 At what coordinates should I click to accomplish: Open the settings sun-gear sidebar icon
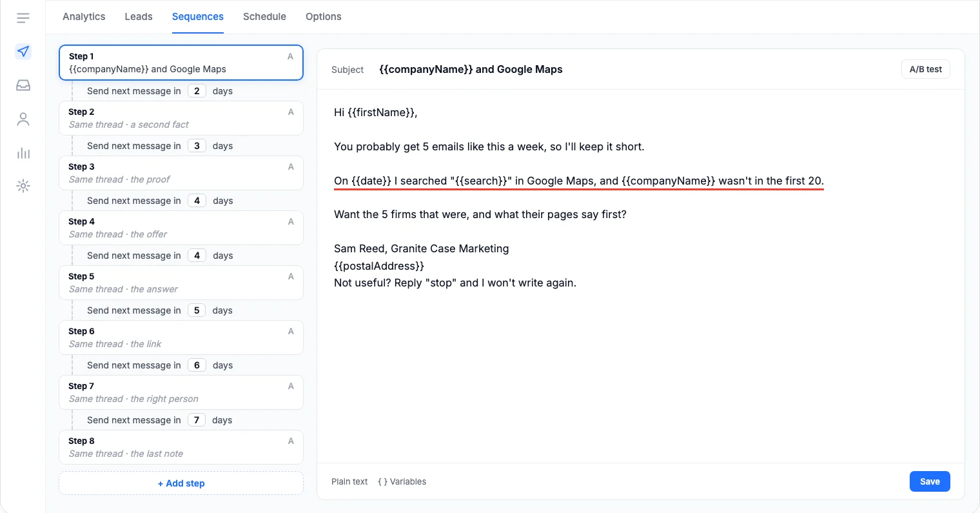click(x=23, y=186)
